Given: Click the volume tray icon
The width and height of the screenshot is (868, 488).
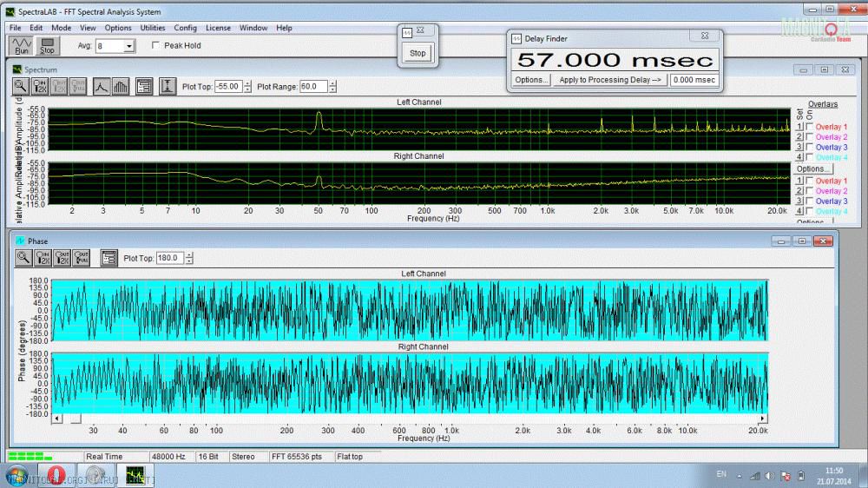Looking at the screenshot, I should coord(770,476).
